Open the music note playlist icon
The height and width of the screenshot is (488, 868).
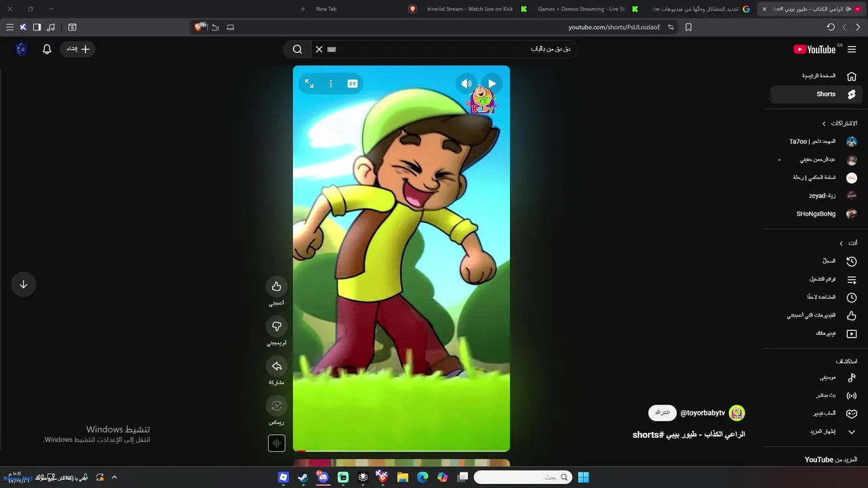pos(51,27)
